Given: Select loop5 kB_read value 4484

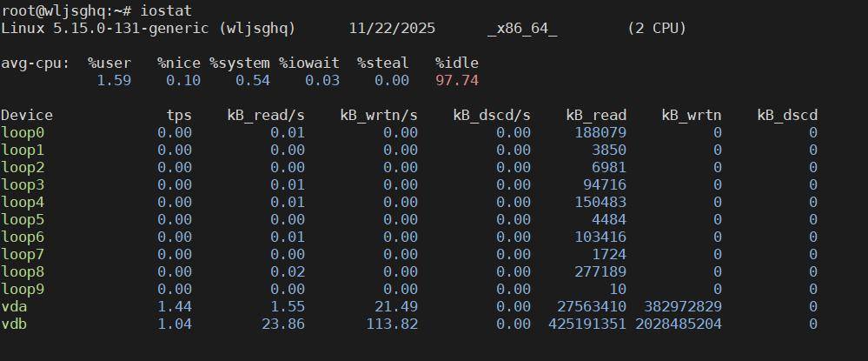Looking at the screenshot, I should point(609,219).
